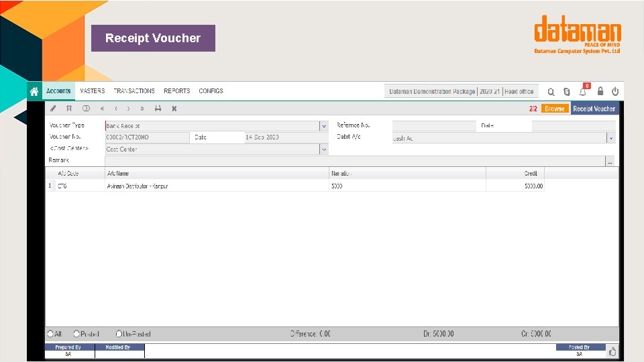This screenshot has width=644, height=362.
Task: Click the A/c Code column header
Action: pyautogui.click(x=75, y=173)
